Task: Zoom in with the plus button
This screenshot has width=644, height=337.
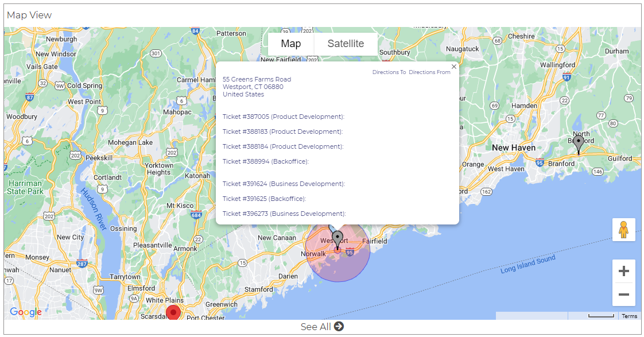Action: [x=623, y=271]
